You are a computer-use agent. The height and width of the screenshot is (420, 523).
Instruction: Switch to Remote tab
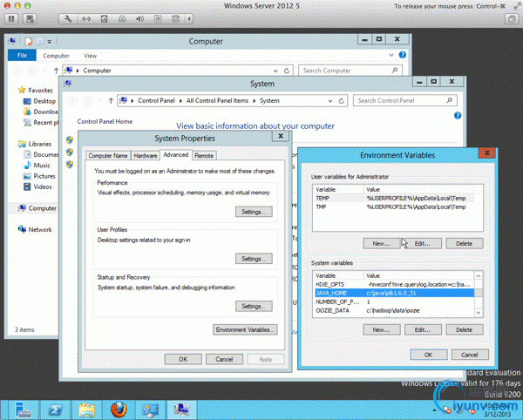point(204,156)
